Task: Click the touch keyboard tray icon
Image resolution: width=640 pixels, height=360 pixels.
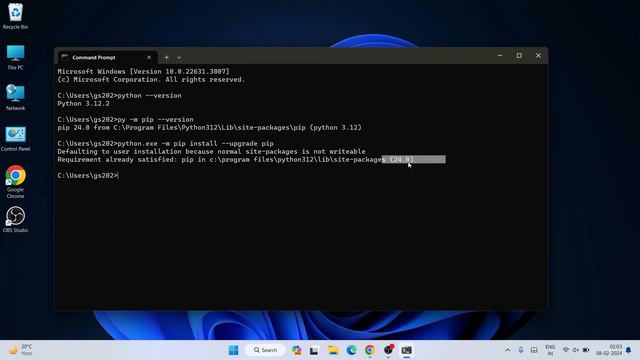Action: 534,350
